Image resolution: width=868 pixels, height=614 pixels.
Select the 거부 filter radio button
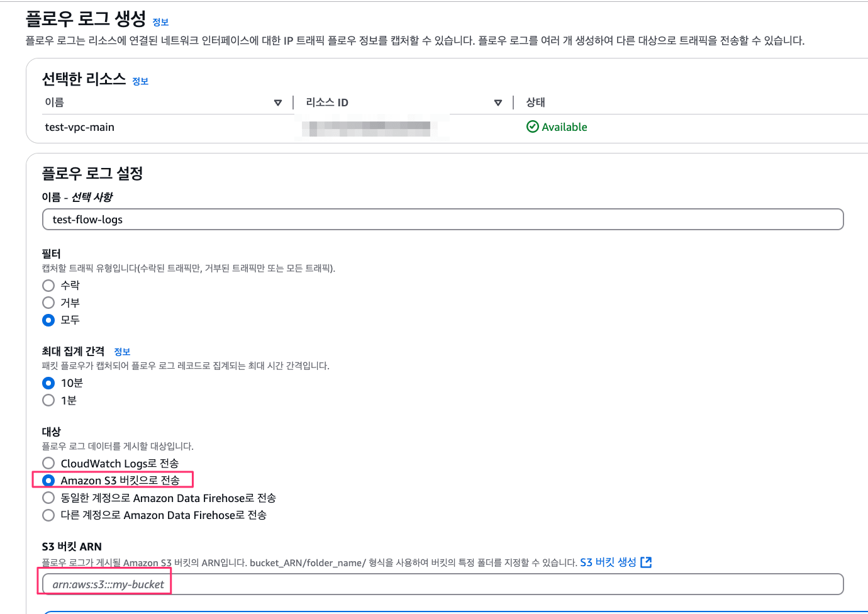pos(48,303)
